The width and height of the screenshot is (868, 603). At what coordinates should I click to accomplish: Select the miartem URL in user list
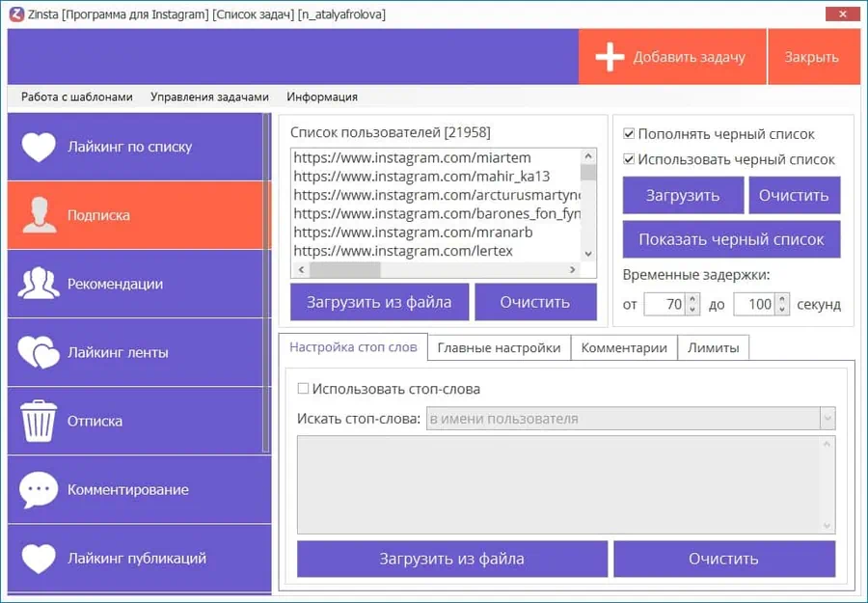pos(413,158)
